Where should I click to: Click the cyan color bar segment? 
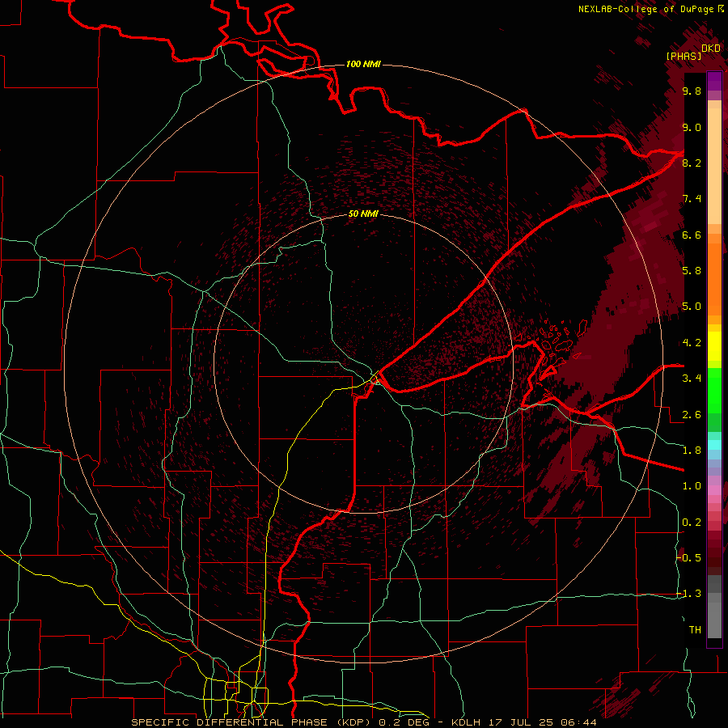coord(714,445)
